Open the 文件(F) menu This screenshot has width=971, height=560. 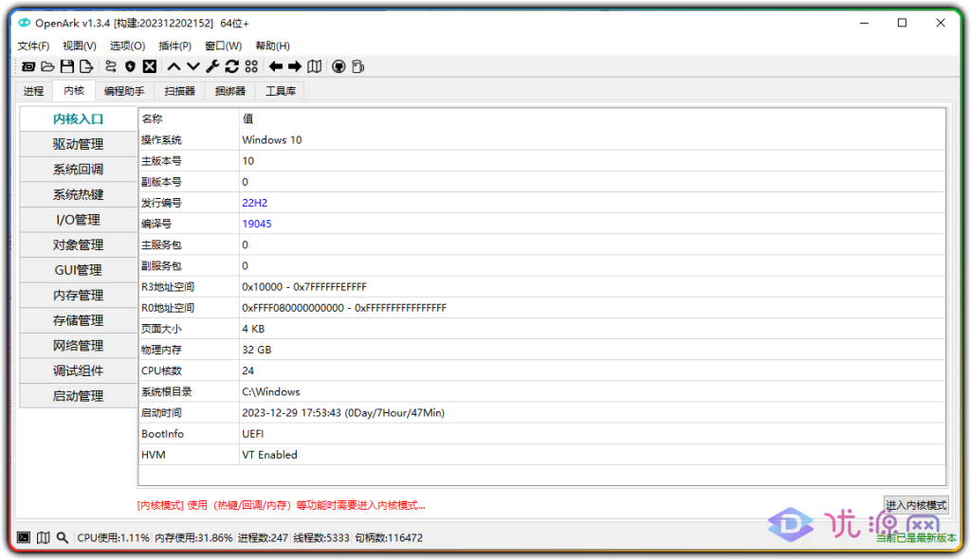pyautogui.click(x=33, y=45)
